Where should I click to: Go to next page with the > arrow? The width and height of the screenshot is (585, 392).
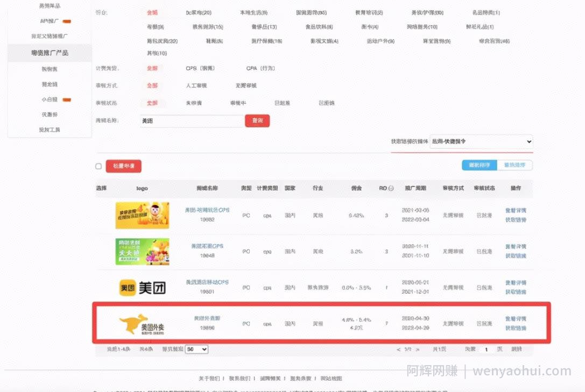[x=418, y=350]
